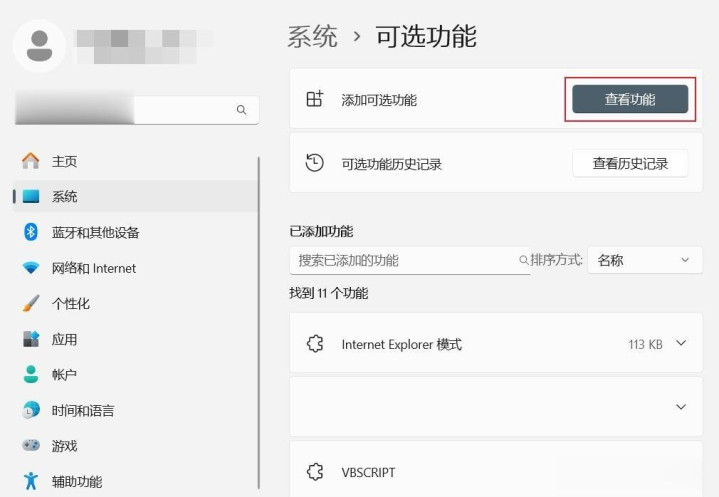Click the 应用 apps grid icon
The width and height of the screenshot is (719, 497).
(x=31, y=339)
